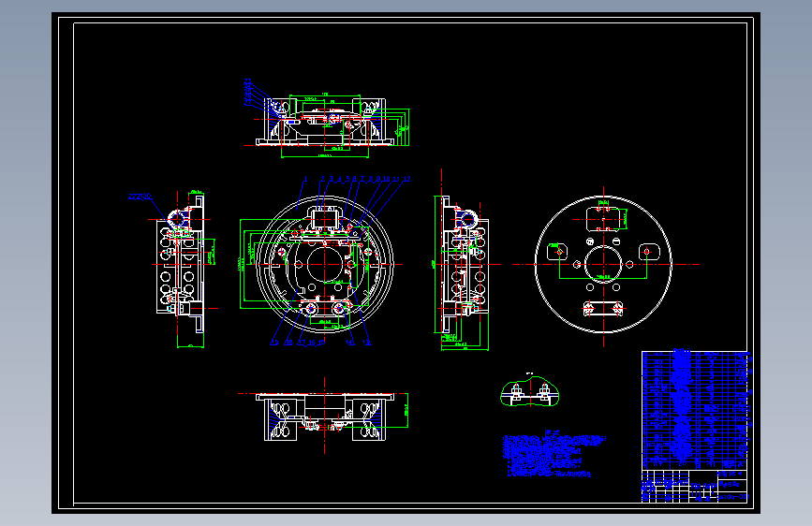
Task: Select part callout number 9
Action: [x=378, y=179]
